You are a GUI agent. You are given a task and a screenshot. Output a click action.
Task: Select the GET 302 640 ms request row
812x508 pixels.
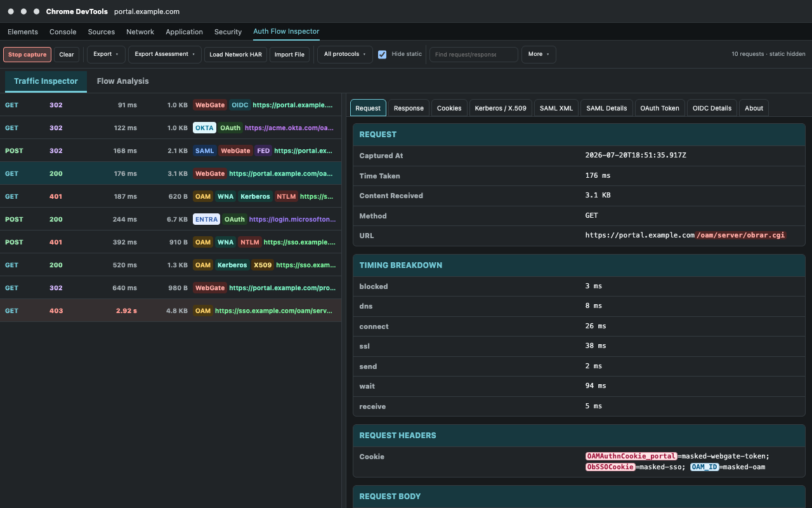pyautogui.click(x=171, y=288)
